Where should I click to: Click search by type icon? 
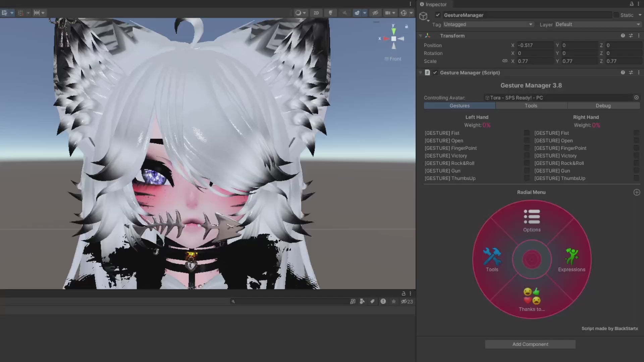(x=362, y=301)
